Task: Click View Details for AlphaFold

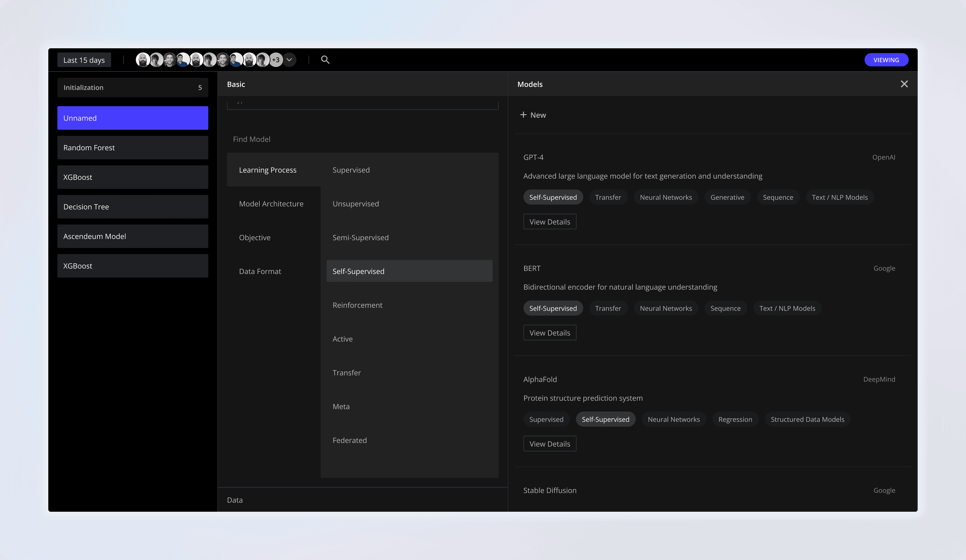Action: [x=549, y=444]
